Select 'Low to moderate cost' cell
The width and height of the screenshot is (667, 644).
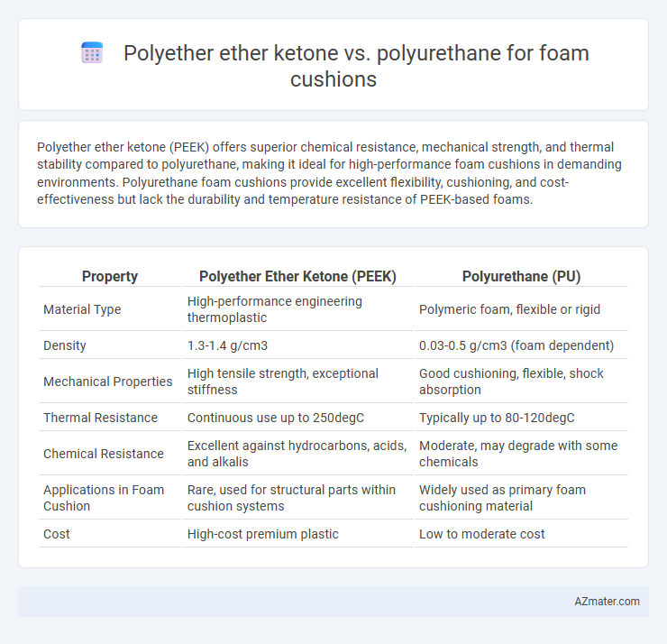tap(482, 534)
